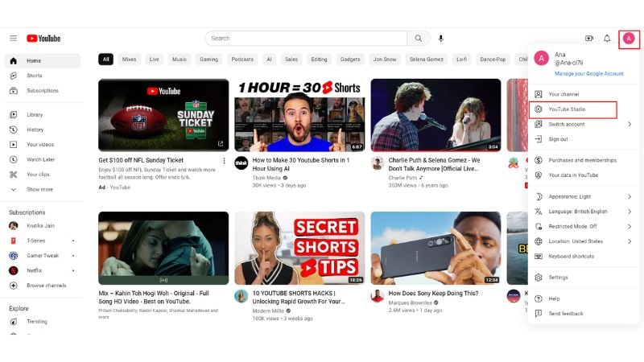Open the NFL Sunday Ticket thumbnail

(163, 115)
